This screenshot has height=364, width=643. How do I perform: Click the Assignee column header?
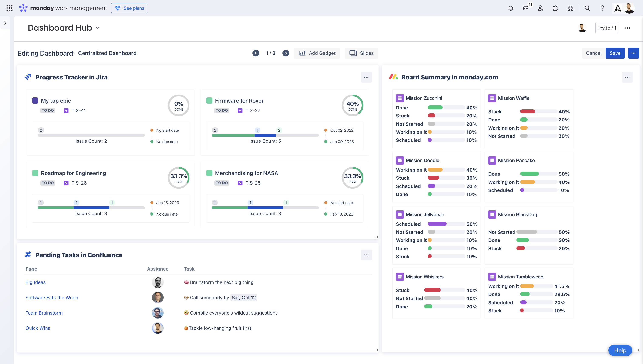point(158,269)
